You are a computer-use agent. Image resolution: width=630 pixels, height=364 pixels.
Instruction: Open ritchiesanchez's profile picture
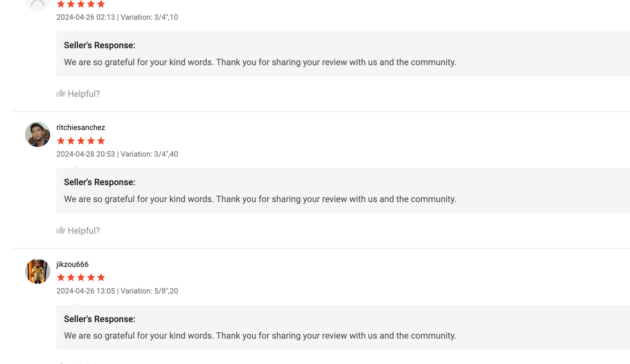pyautogui.click(x=37, y=134)
